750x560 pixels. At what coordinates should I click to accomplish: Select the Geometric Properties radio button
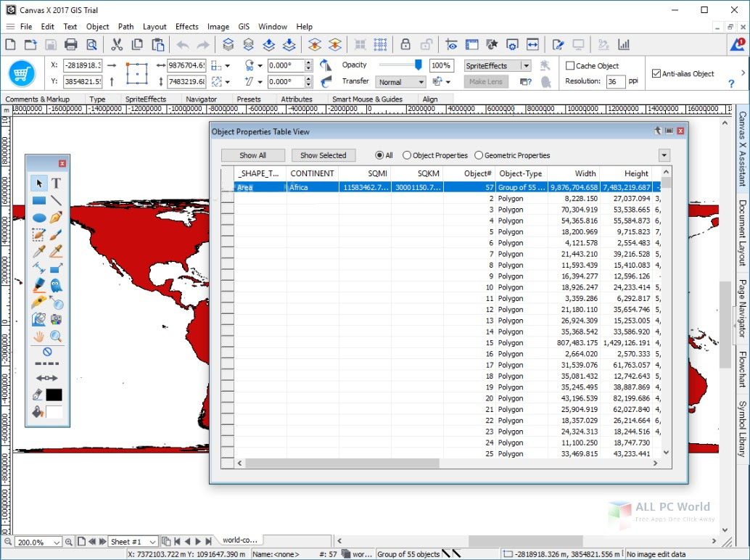coord(479,155)
